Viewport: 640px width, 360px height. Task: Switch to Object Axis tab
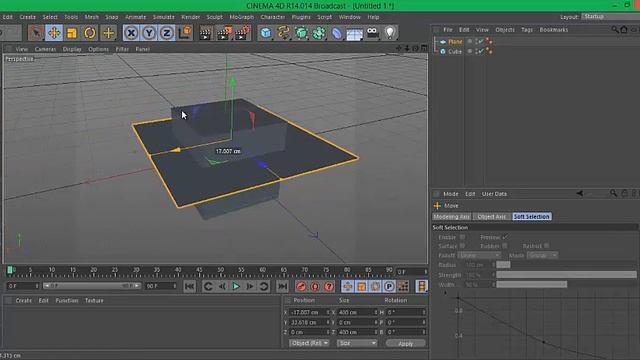click(492, 217)
